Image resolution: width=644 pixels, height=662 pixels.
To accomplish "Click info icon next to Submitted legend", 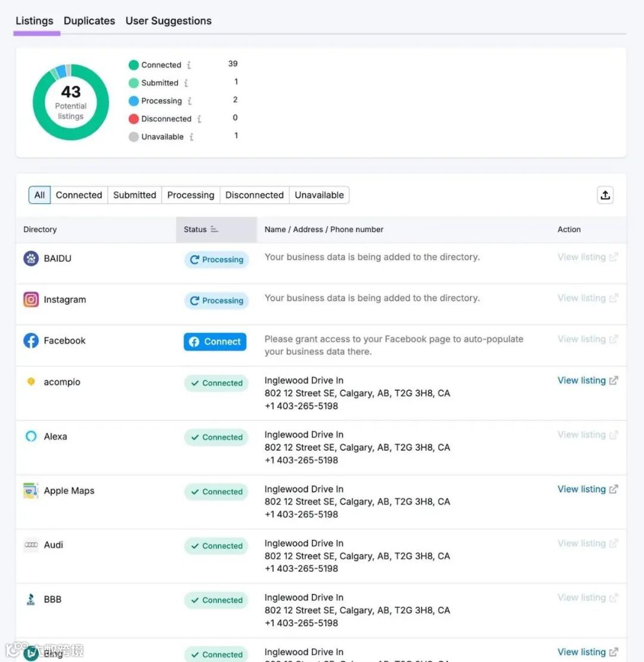I will (x=186, y=83).
